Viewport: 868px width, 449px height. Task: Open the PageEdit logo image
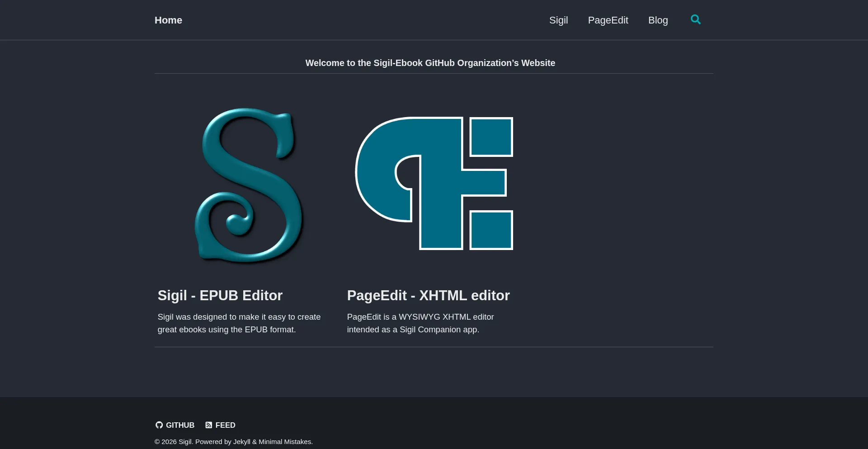click(x=434, y=183)
